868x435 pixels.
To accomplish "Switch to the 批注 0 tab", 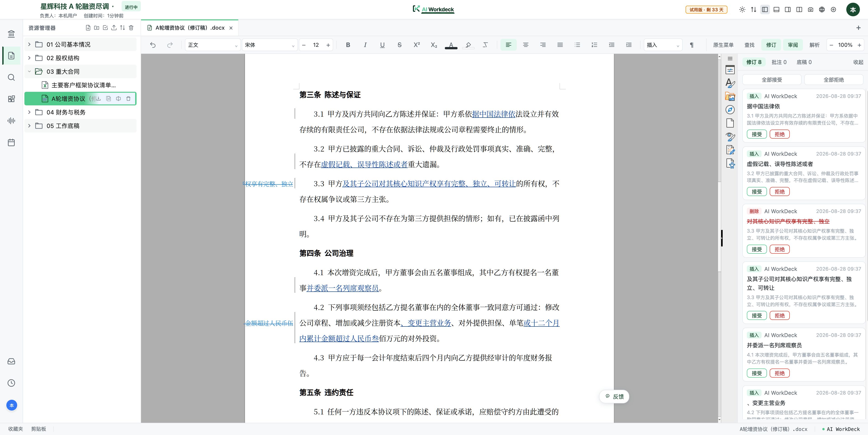I will point(779,62).
